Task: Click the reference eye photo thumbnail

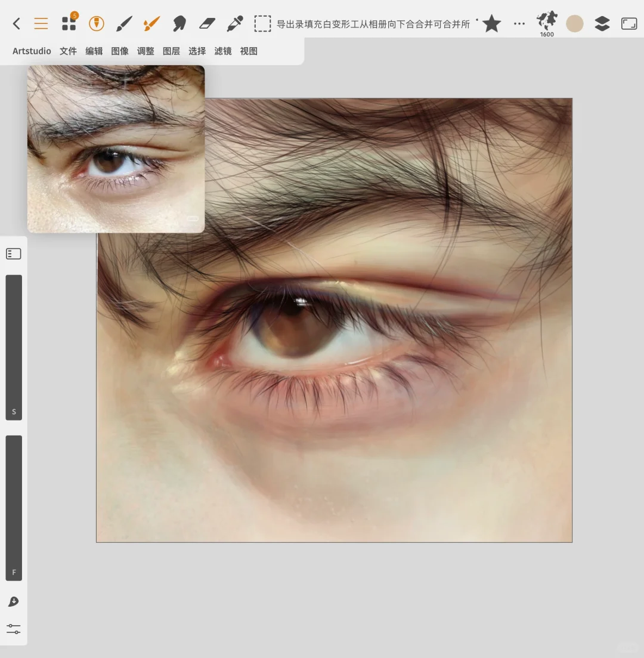Action: click(x=116, y=149)
